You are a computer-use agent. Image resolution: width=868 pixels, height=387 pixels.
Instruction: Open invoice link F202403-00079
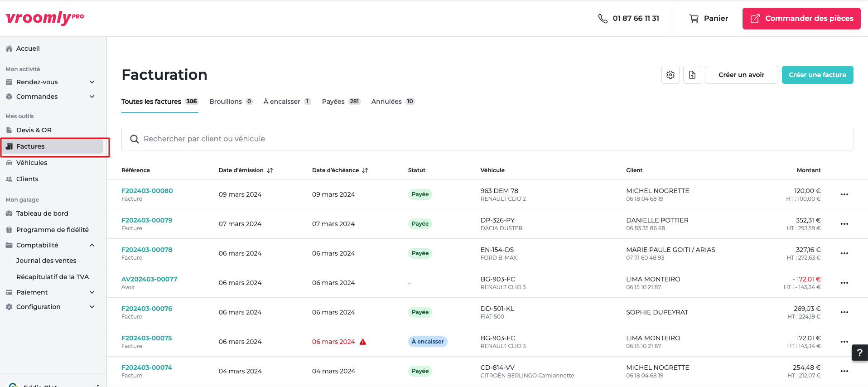pos(147,220)
